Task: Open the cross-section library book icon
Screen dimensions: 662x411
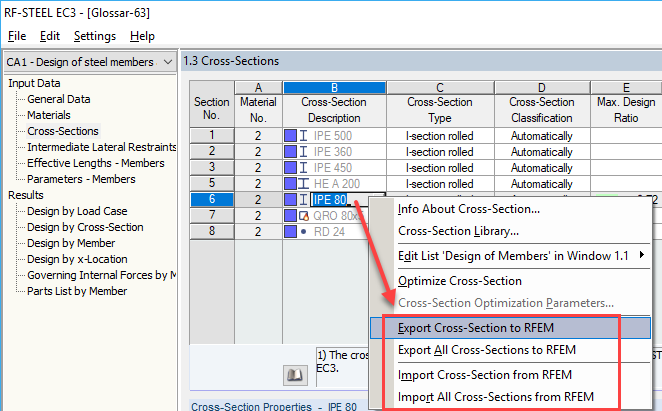Action: coord(295,375)
